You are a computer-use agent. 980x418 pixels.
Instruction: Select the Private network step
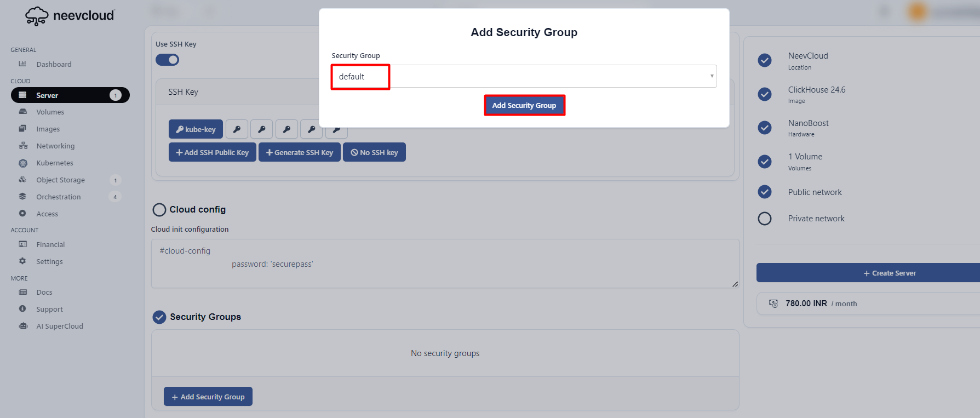pyautogui.click(x=764, y=219)
